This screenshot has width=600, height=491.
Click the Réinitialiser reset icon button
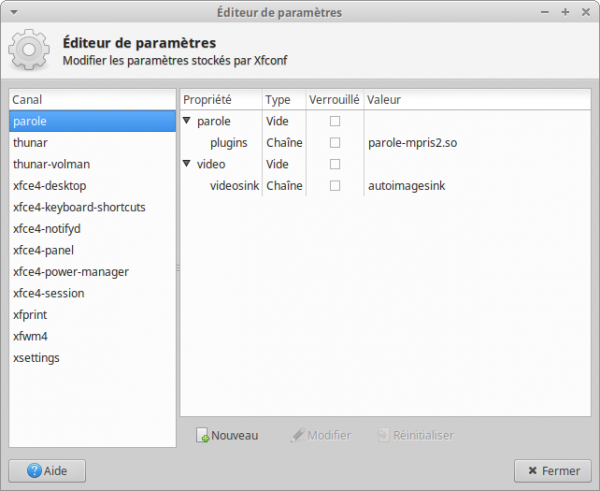coord(415,435)
